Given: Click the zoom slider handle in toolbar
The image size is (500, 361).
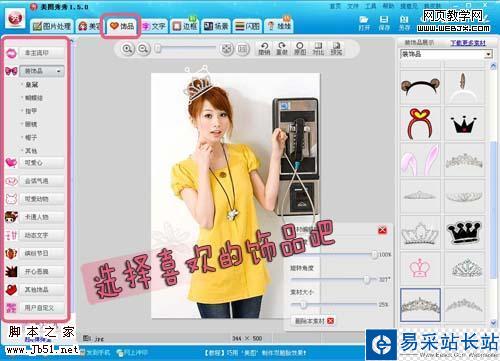Looking at the screenshot, I should tap(158, 49).
